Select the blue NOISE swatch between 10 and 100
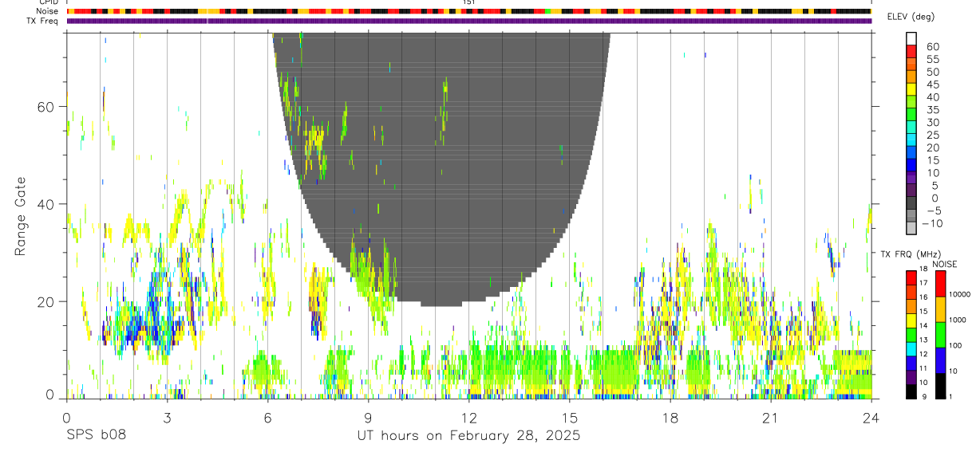Viewport: 980px width, 452px height. (940, 360)
